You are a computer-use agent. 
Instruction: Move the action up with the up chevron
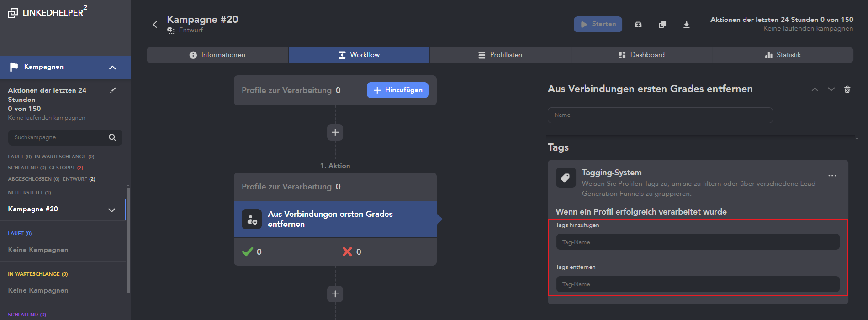tap(815, 89)
